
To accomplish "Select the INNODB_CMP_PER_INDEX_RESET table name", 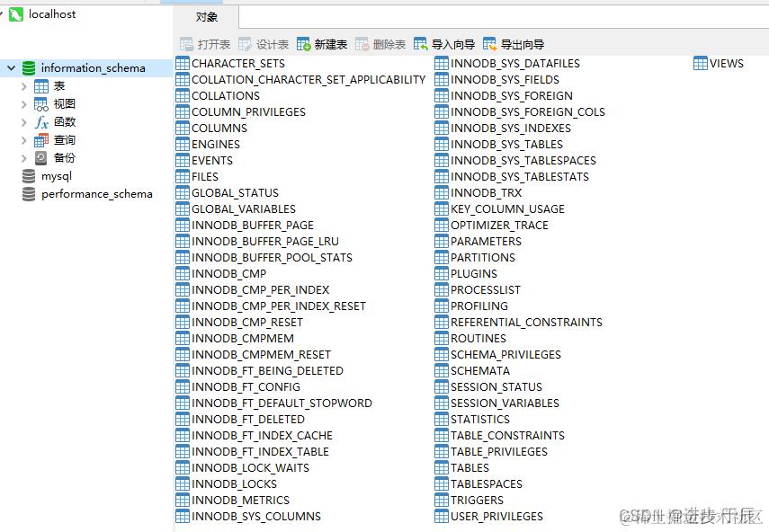I will (279, 306).
